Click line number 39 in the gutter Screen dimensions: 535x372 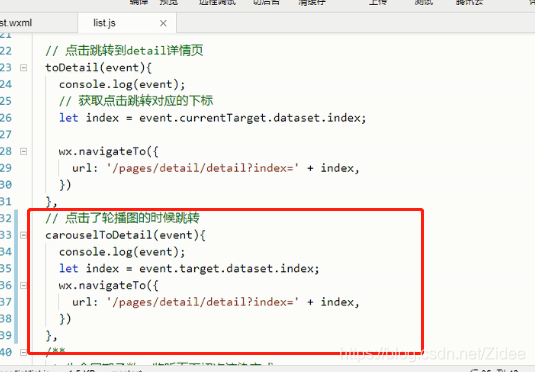6,335
